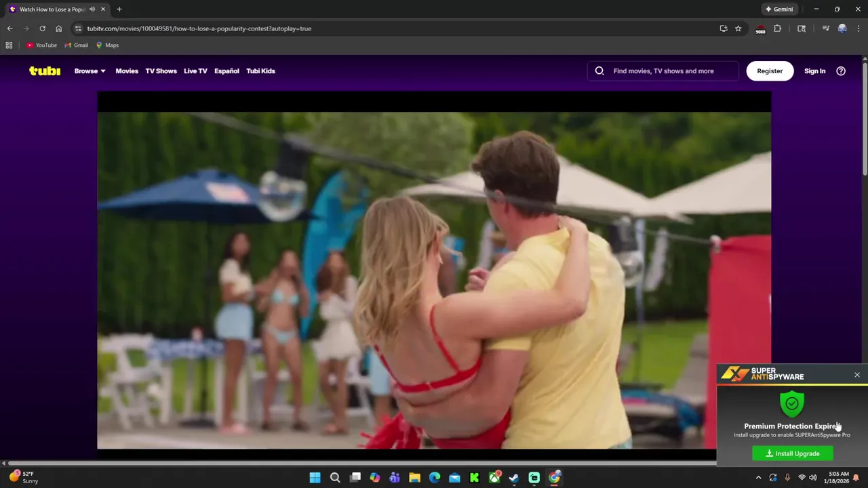The image size is (868, 488).
Task: Switch to the Español section
Action: click(x=226, y=70)
